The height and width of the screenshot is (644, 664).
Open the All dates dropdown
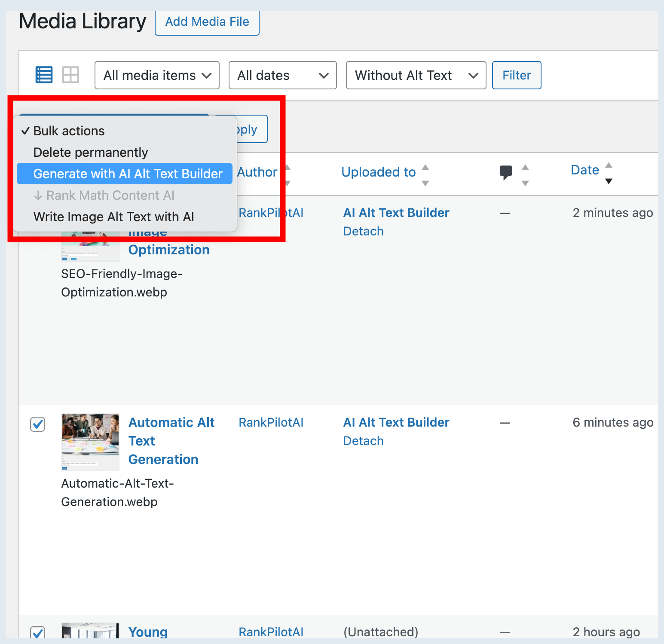(282, 75)
